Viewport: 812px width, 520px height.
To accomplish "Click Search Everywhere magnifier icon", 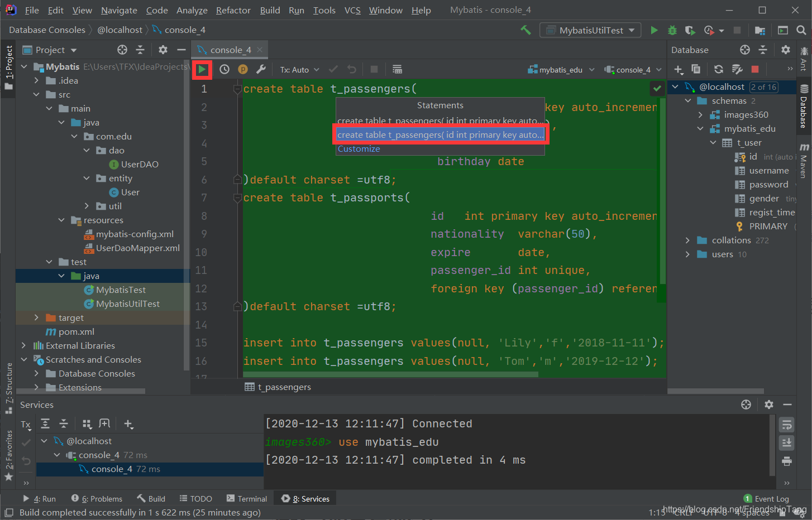I will [801, 30].
